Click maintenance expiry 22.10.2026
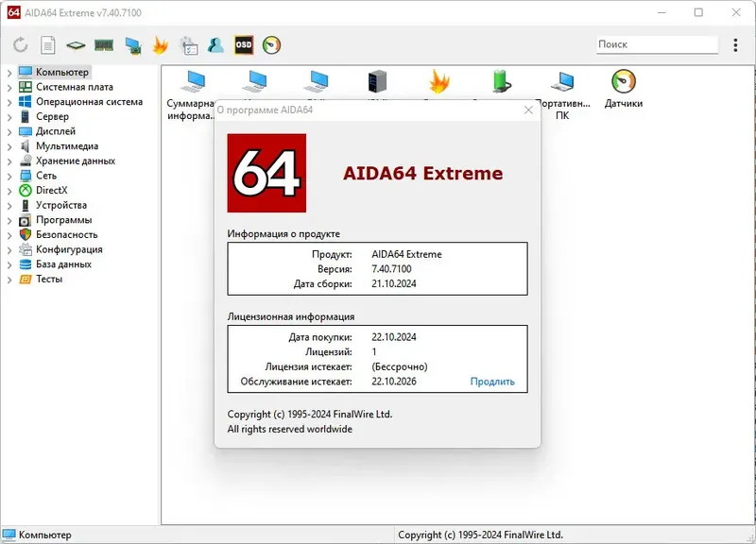This screenshot has height=544, width=756. [x=394, y=382]
